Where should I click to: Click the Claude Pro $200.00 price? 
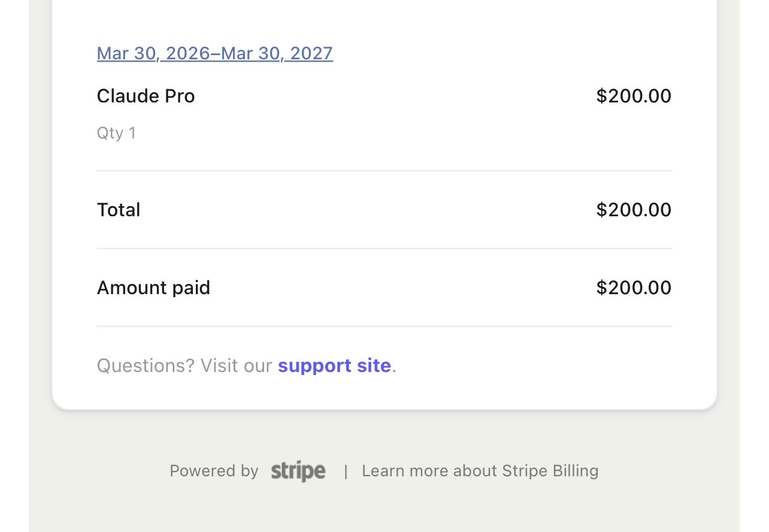pyautogui.click(x=633, y=96)
